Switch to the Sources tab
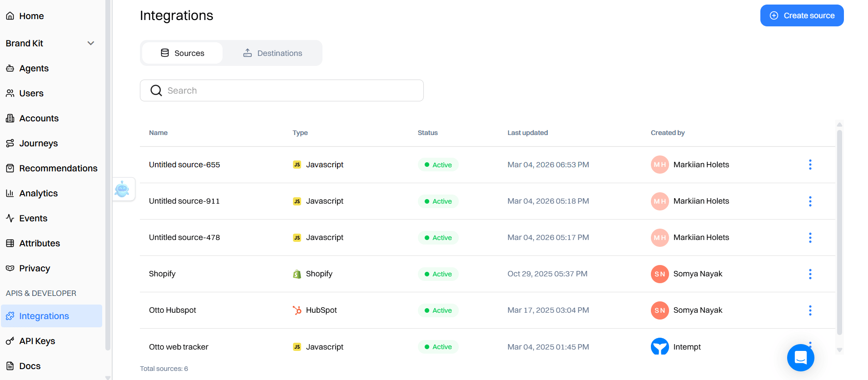The image size is (868, 380). [182, 53]
